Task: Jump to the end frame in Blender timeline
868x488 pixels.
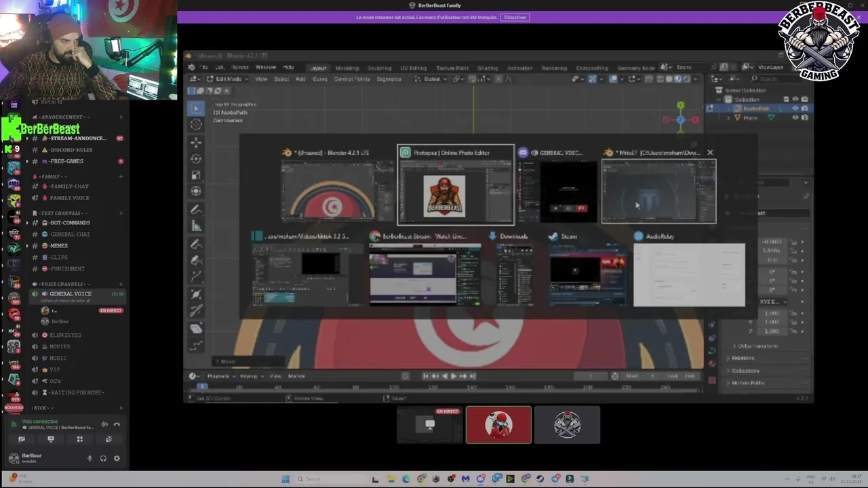Action: [473, 376]
